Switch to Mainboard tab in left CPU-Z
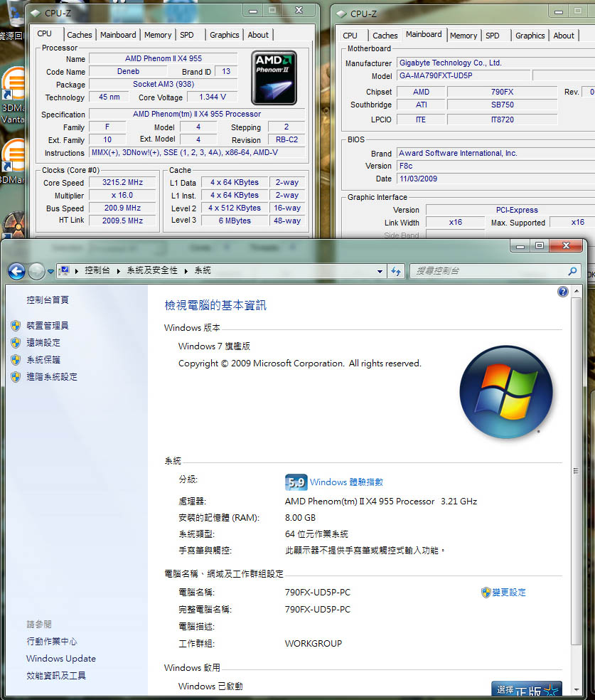Viewport: 595px width, 700px height. pyautogui.click(x=118, y=35)
